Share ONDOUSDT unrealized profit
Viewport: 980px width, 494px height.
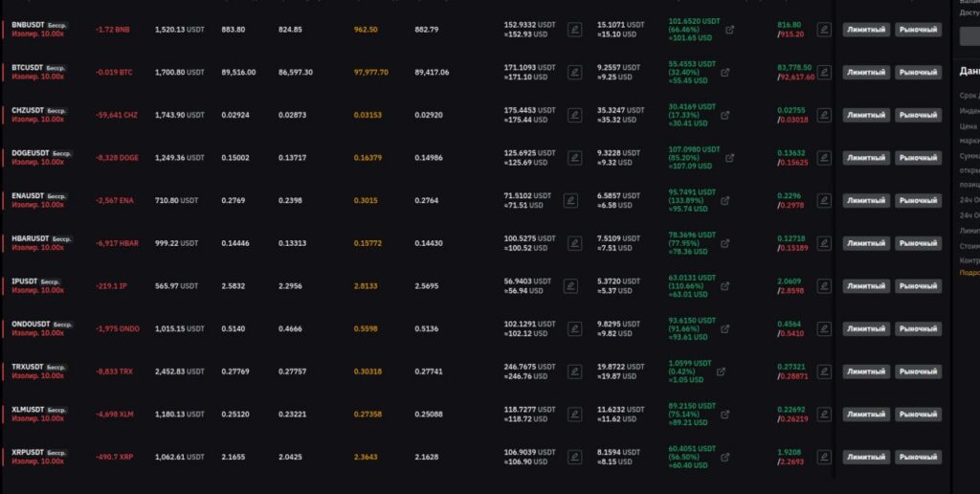coord(725,329)
